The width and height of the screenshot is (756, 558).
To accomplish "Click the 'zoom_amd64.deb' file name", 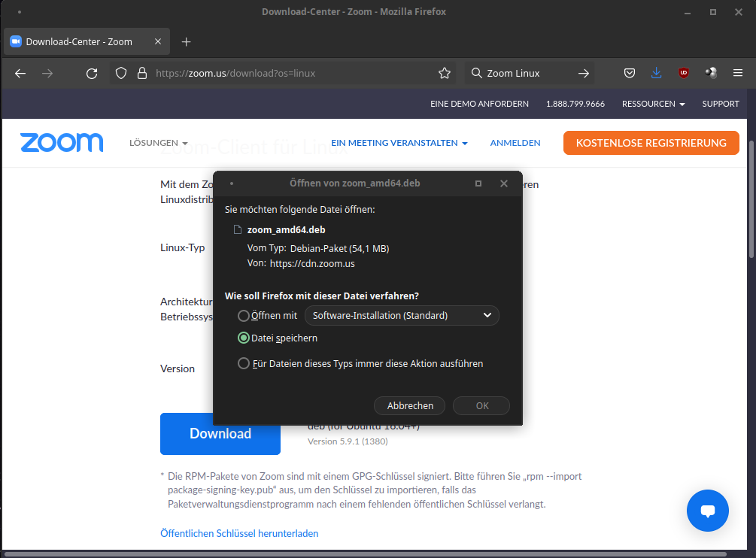I will pos(286,230).
